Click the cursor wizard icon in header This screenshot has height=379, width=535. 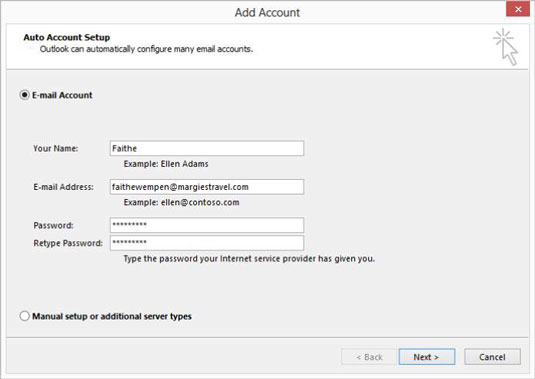[506, 47]
